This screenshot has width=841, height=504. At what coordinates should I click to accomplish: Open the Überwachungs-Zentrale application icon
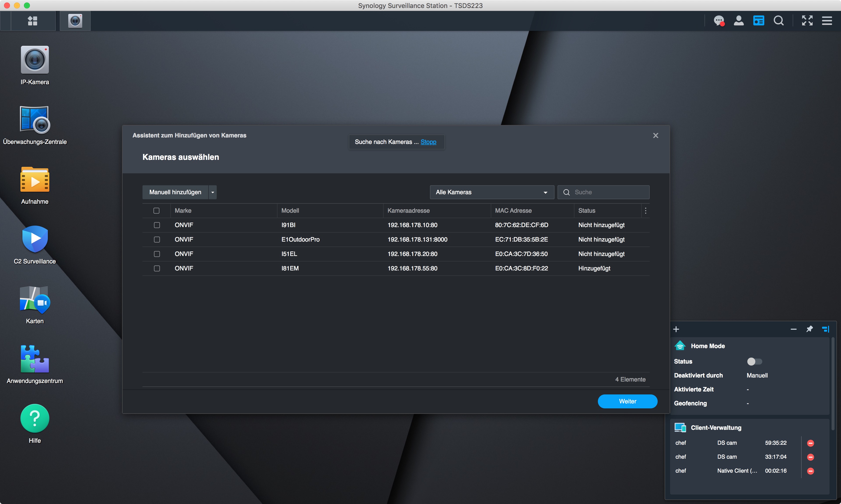pyautogui.click(x=35, y=120)
